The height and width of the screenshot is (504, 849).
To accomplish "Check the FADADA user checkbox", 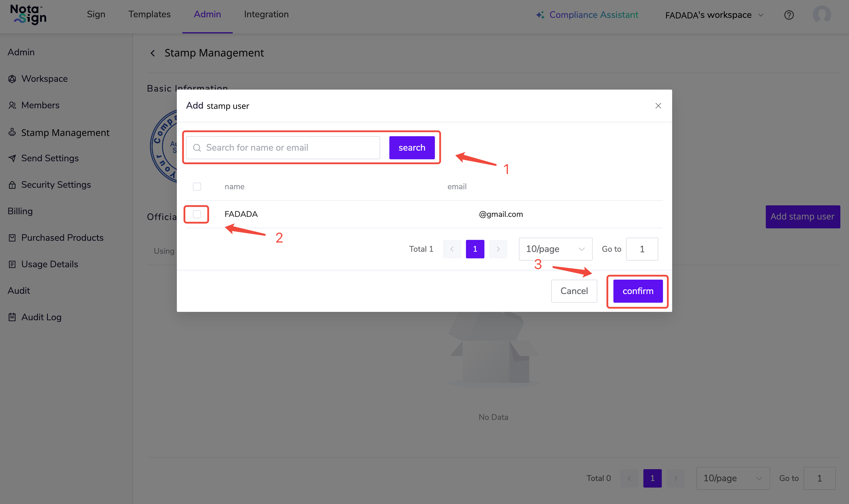I will click(197, 214).
